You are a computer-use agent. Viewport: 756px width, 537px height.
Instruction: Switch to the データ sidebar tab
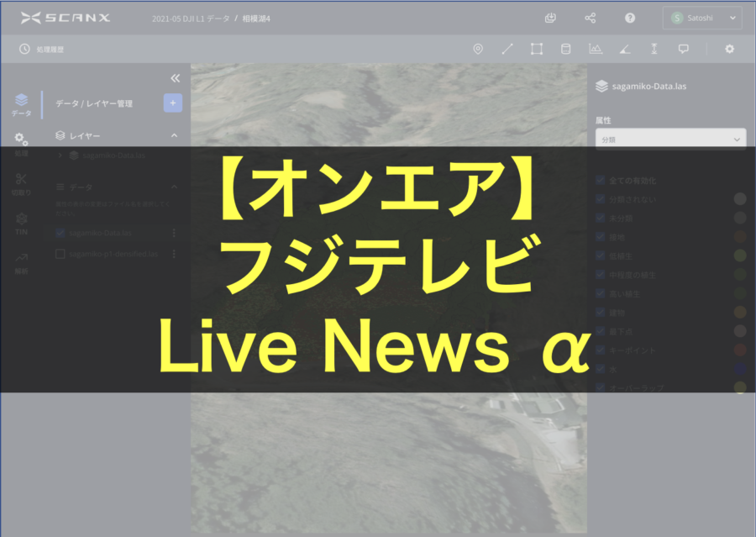click(x=21, y=104)
